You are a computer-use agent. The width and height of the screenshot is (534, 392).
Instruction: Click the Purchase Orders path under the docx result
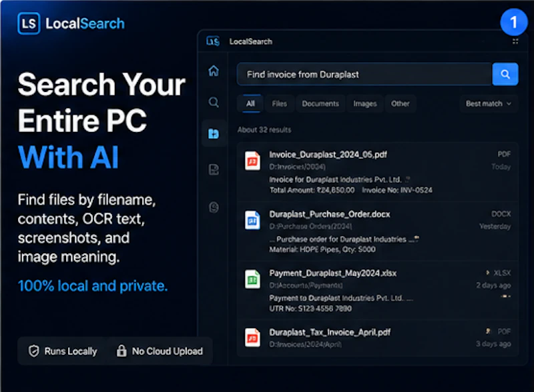tap(310, 226)
